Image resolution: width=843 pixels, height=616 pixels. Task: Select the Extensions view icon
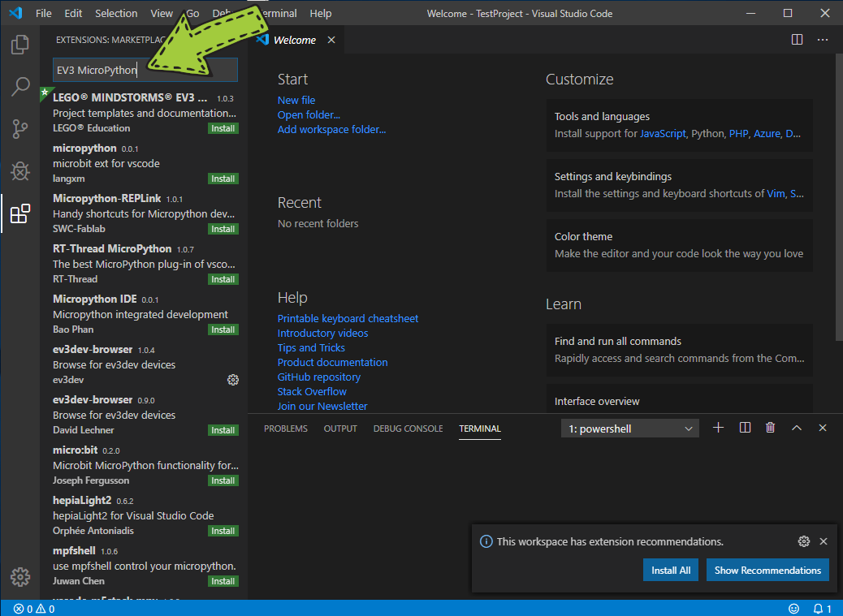pyautogui.click(x=19, y=213)
